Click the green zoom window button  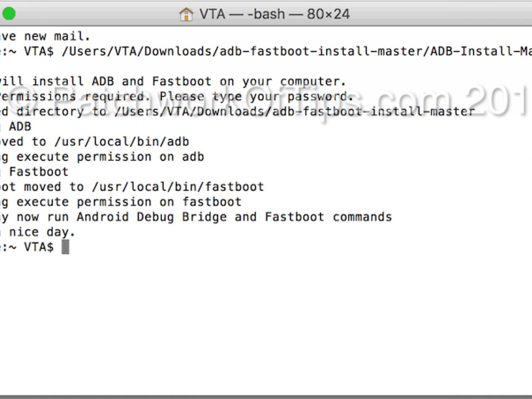pos(9,14)
